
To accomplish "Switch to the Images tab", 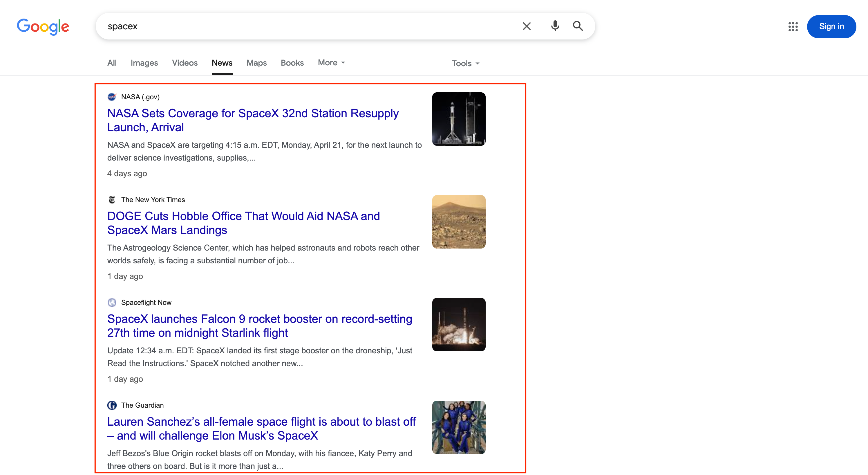I will coord(144,63).
